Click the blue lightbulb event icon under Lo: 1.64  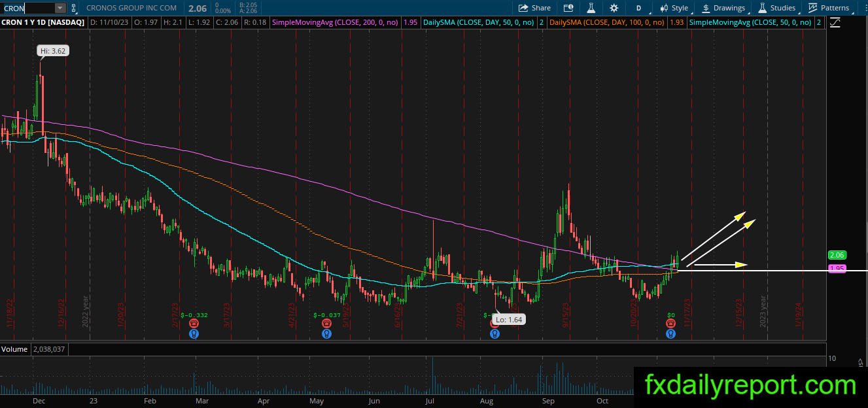[495, 333]
